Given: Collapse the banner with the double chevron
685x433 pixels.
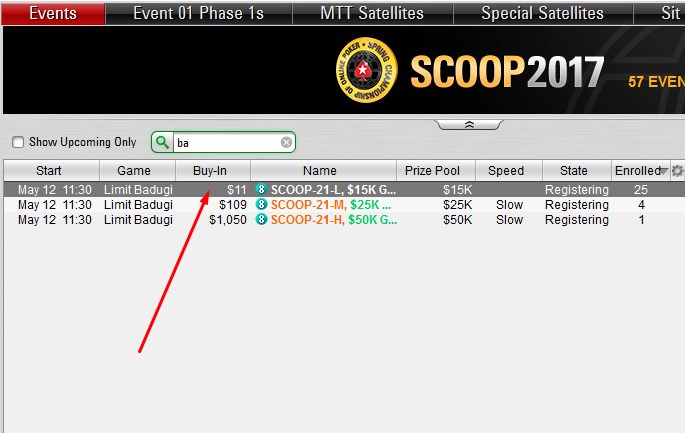Looking at the screenshot, I should point(469,125).
